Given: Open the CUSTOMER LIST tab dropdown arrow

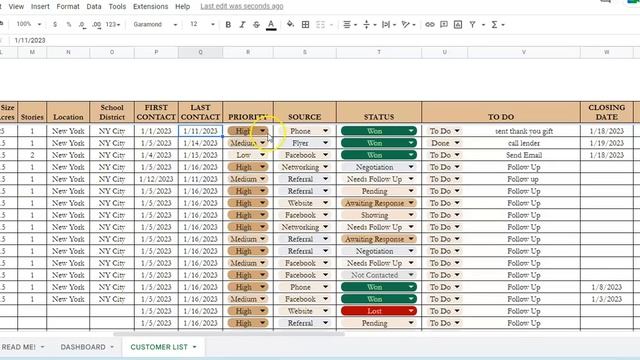Looking at the screenshot, I should (194, 347).
